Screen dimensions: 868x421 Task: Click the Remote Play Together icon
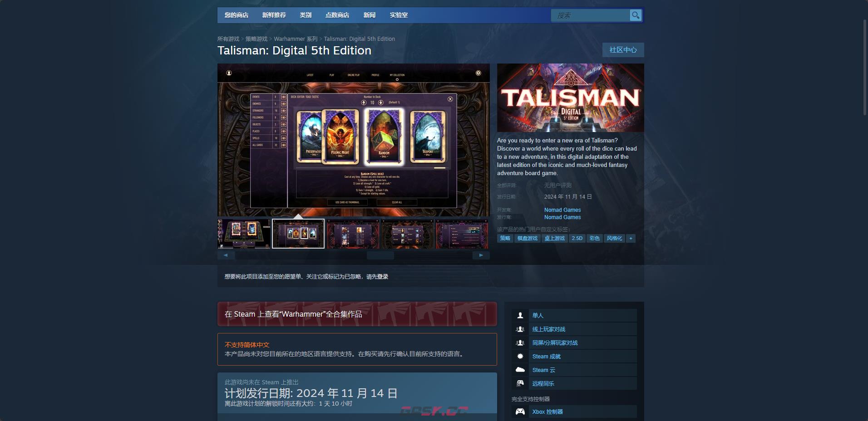coord(520,383)
